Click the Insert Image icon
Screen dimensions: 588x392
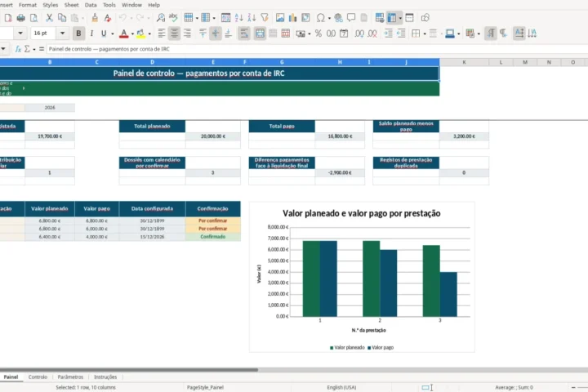[280, 18]
